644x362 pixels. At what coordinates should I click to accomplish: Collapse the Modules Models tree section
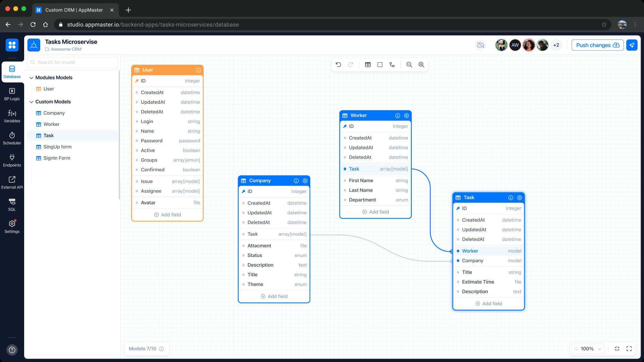coord(32,78)
